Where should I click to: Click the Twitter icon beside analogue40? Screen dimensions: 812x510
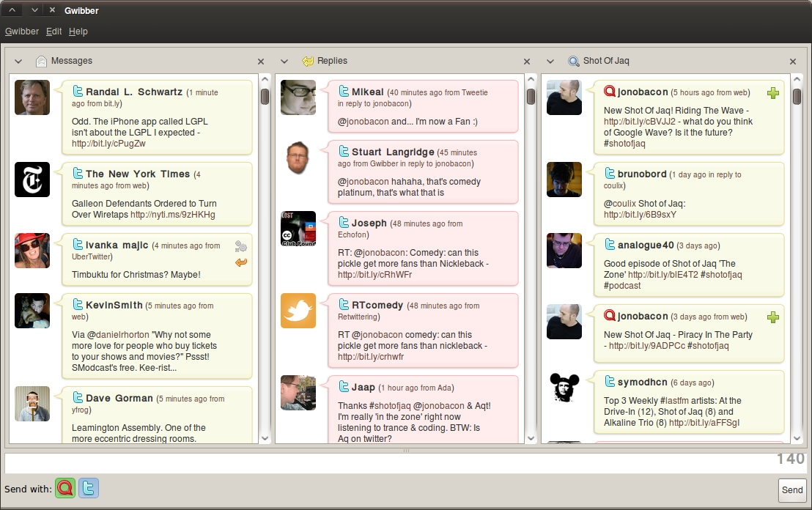coord(610,244)
